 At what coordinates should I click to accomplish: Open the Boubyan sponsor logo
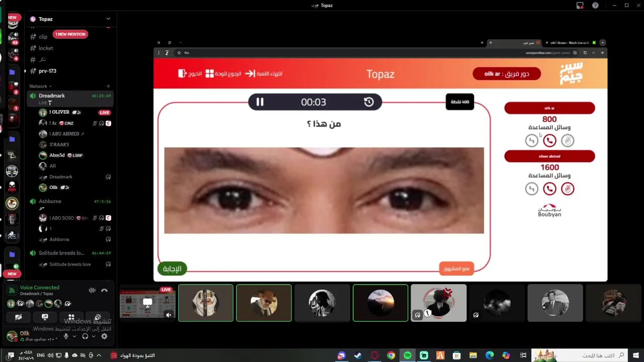coord(549,211)
